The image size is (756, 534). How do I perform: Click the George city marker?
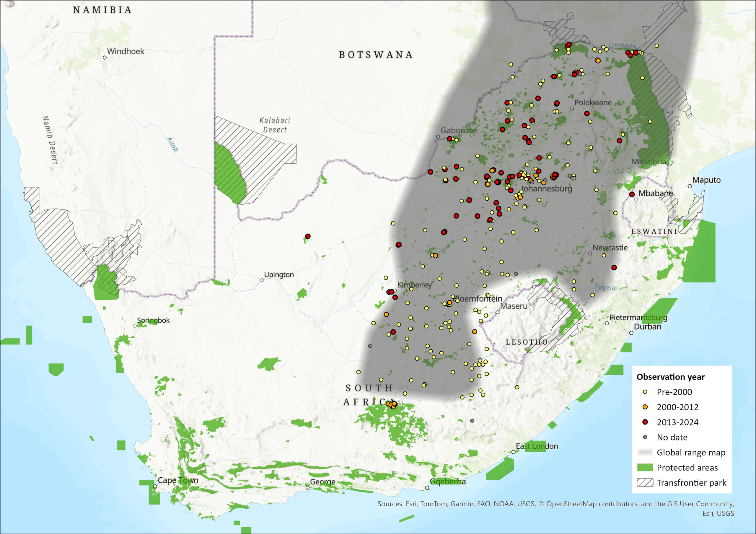[x=307, y=488]
